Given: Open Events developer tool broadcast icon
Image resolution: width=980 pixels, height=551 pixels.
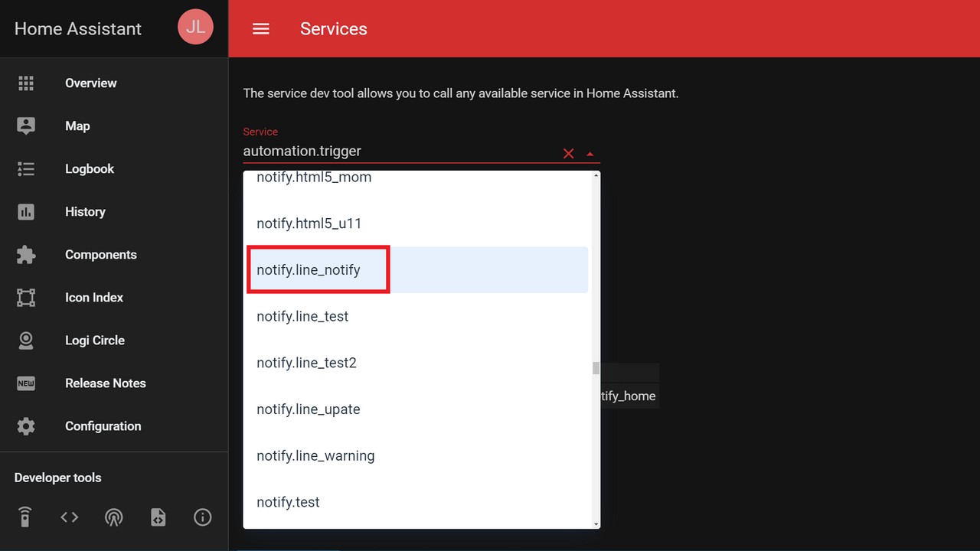Looking at the screenshot, I should [x=114, y=517].
